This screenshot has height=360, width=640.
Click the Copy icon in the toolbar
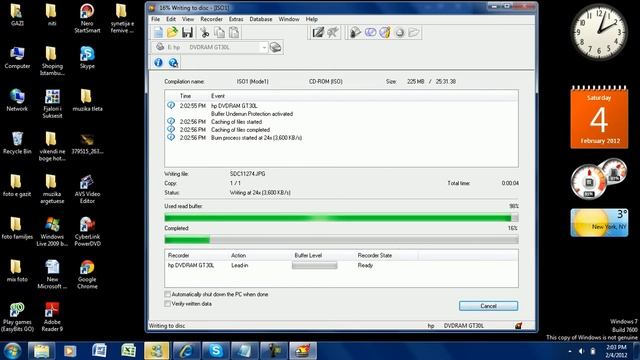(x=220, y=32)
